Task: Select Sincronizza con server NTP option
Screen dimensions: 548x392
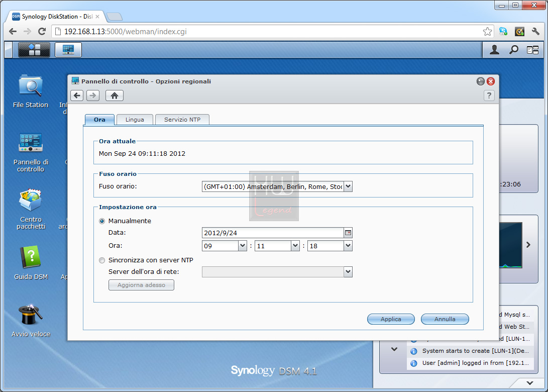Action: point(102,260)
